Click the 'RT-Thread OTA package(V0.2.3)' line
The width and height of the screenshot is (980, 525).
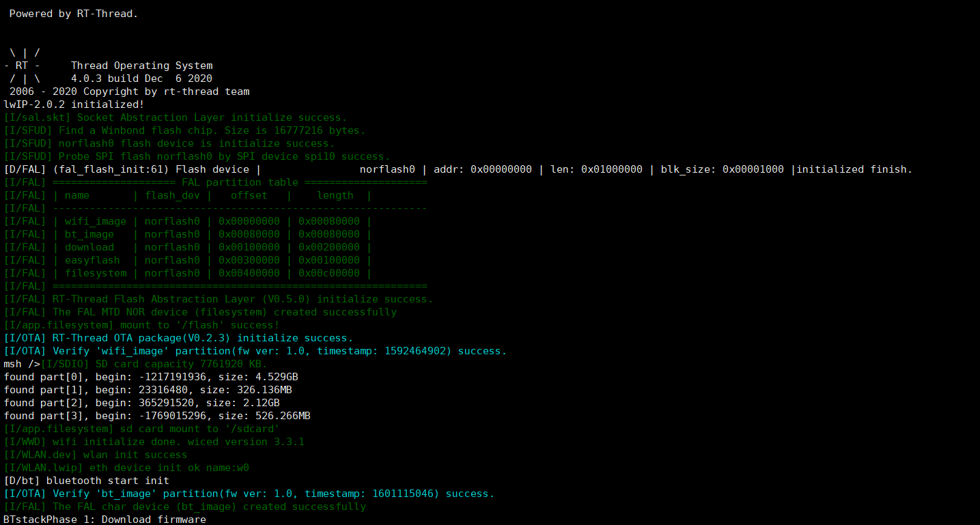click(x=179, y=338)
